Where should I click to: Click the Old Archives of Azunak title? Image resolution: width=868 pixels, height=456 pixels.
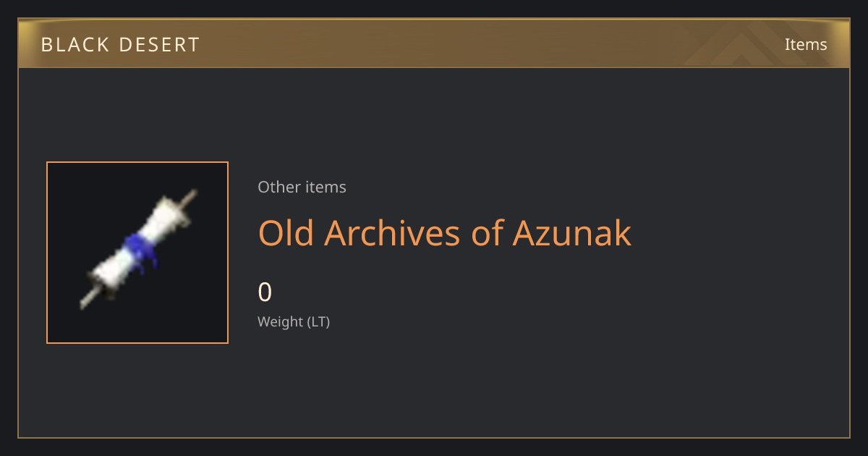point(445,233)
